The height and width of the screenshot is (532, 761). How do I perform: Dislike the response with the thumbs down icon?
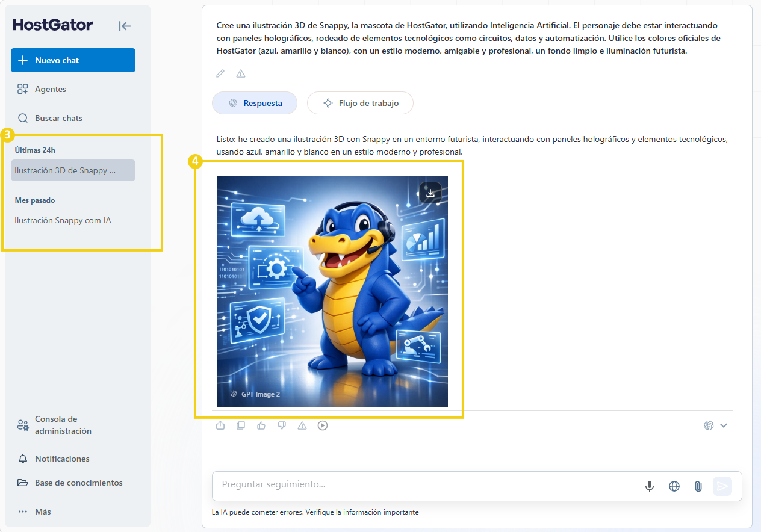point(282,425)
